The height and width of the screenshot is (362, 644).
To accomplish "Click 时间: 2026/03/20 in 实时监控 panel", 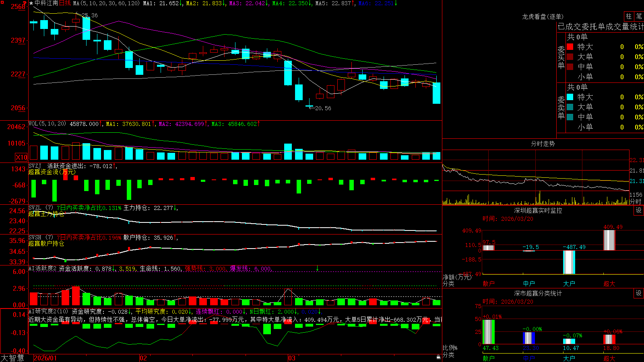I will (508, 219).
